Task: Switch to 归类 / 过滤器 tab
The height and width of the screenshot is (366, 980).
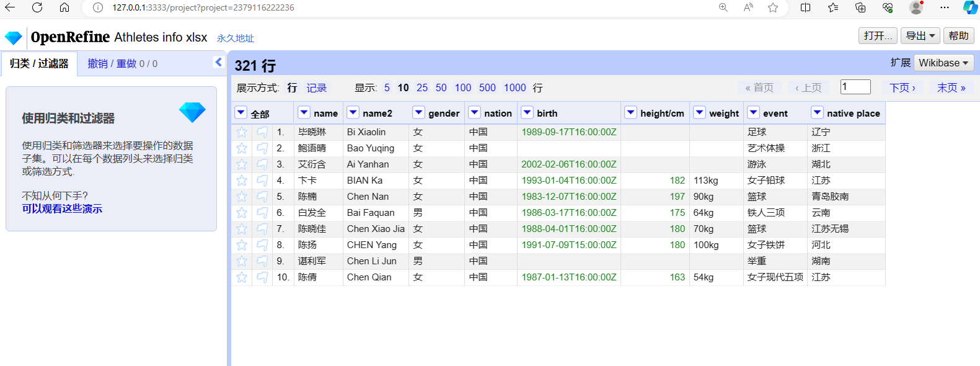Action: click(x=39, y=63)
